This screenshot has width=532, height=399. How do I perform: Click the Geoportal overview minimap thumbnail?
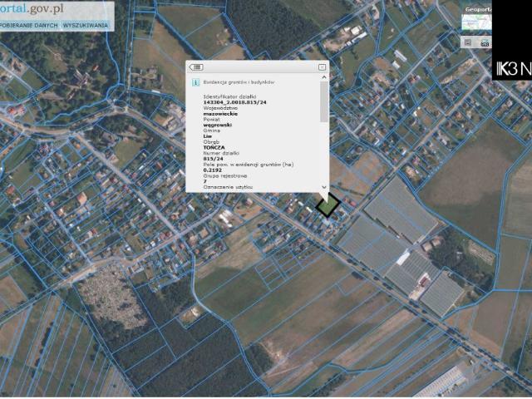tap(477, 23)
